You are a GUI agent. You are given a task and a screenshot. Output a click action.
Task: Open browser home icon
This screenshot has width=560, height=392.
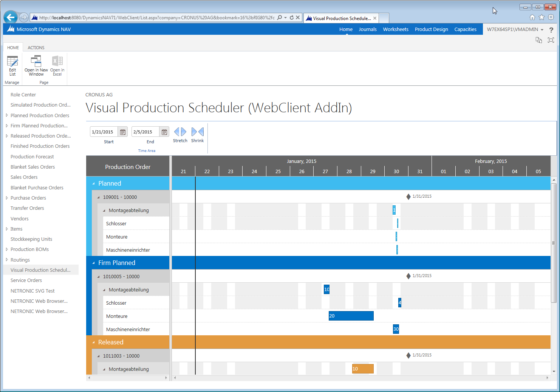coord(532,17)
